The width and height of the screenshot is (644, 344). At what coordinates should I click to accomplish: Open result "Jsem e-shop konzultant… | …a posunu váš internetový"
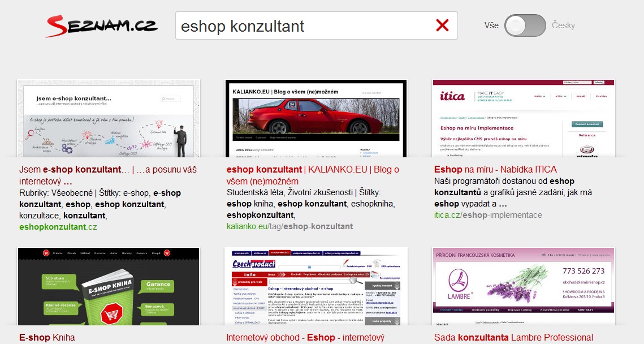tap(108, 175)
